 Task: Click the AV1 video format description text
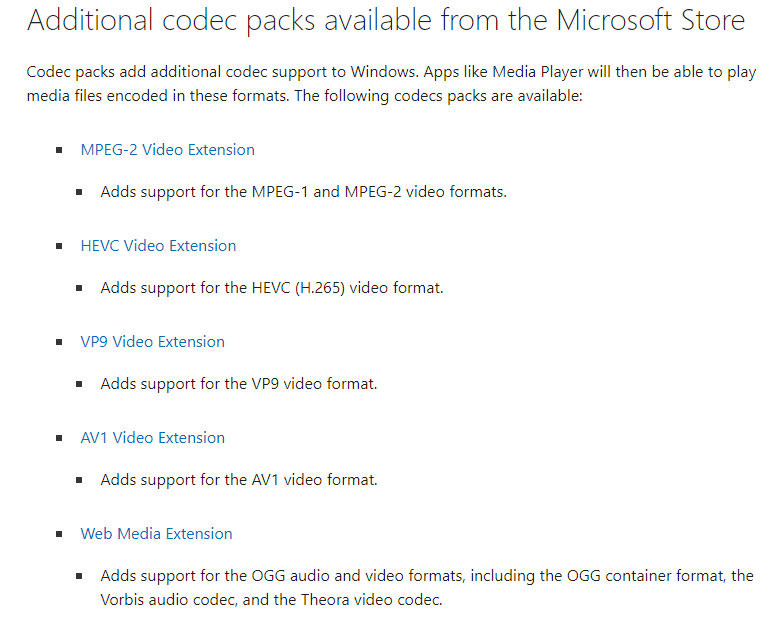pos(239,480)
